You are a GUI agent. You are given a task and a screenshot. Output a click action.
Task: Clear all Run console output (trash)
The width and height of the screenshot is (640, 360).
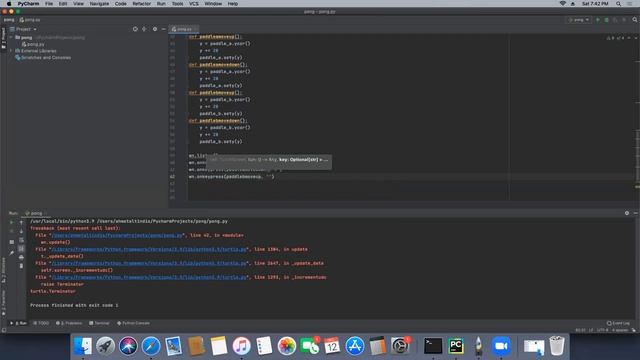click(x=21, y=266)
